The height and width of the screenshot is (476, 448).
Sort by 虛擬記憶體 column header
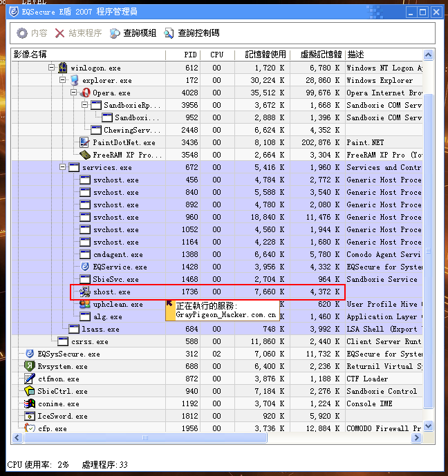click(318, 55)
